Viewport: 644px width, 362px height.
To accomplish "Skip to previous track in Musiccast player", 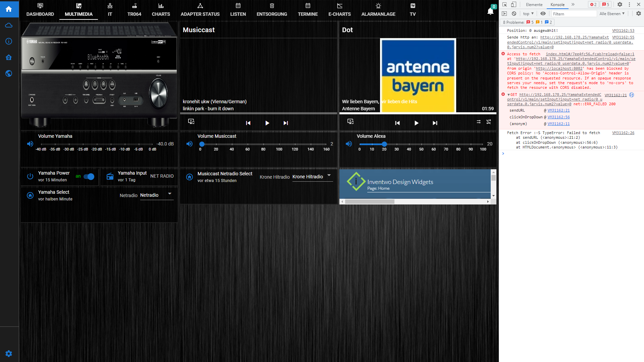I will [x=248, y=123].
